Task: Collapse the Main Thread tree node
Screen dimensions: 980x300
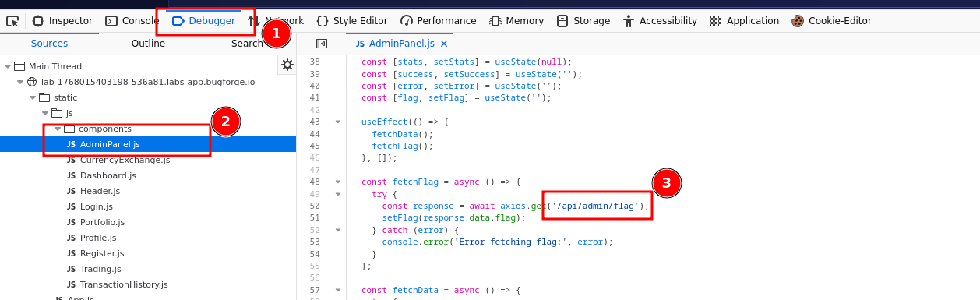Action: point(7,66)
